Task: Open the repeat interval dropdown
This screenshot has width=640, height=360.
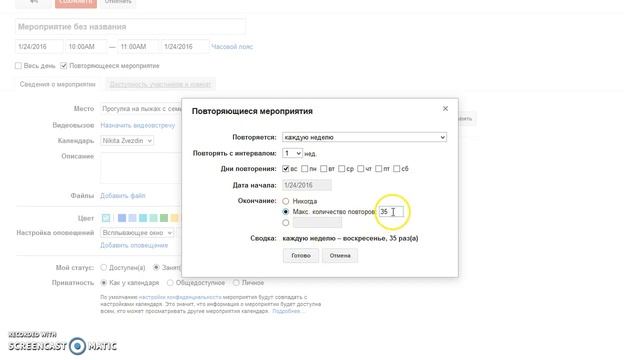Action: [x=292, y=153]
